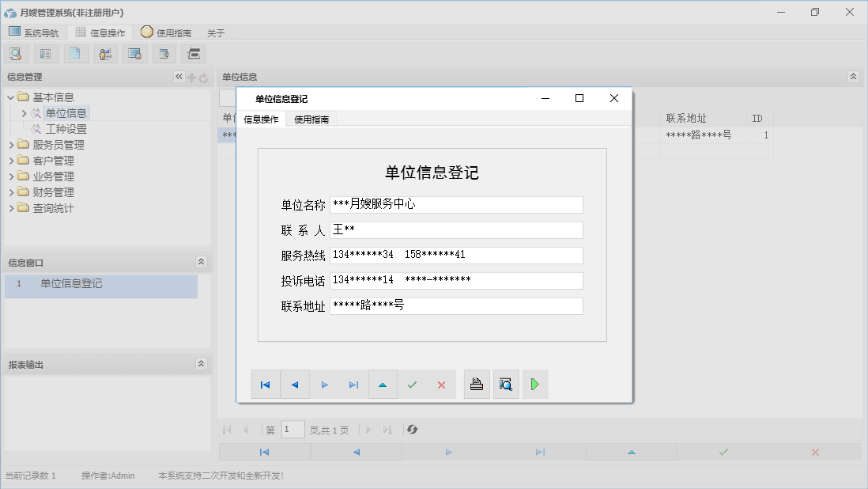The height and width of the screenshot is (489, 868).
Task: Click the window-with-green-arrow icon in main toolbar
Action: tap(164, 54)
